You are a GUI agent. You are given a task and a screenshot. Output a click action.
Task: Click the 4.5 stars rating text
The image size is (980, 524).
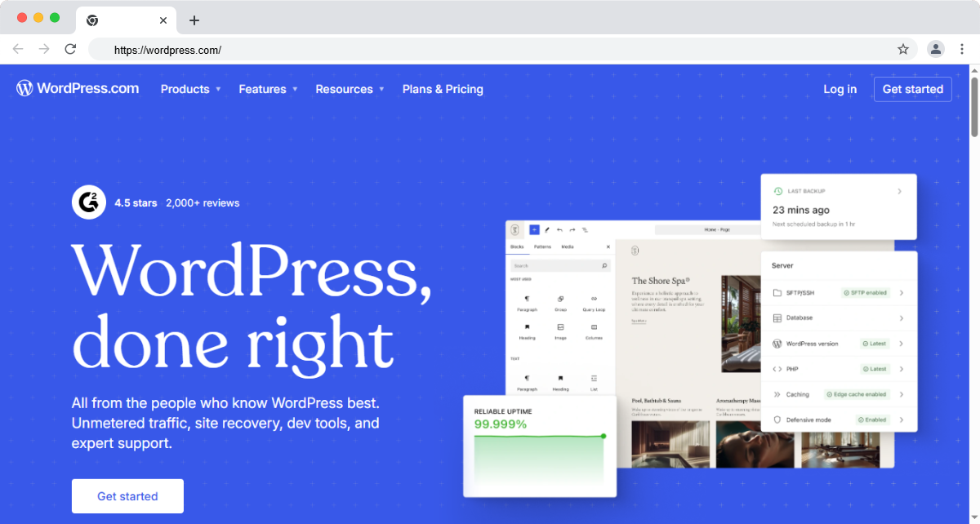pyautogui.click(x=136, y=202)
